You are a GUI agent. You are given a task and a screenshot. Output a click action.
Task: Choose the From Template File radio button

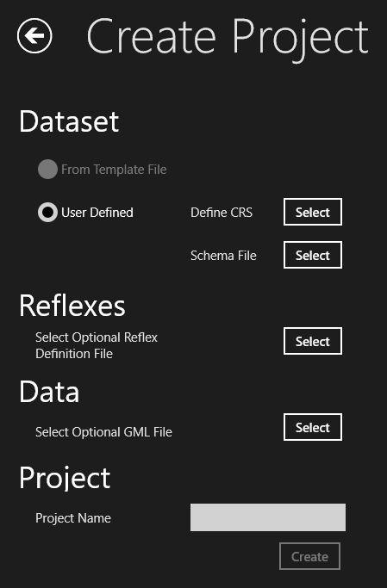[47, 169]
